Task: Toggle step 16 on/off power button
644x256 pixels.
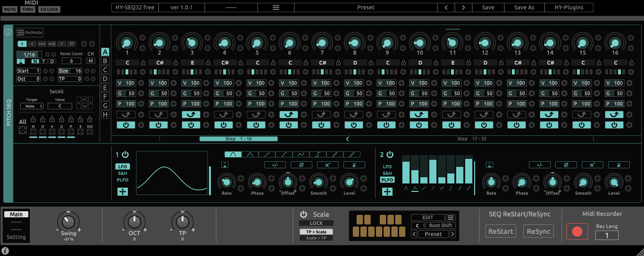Action: coord(614,125)
